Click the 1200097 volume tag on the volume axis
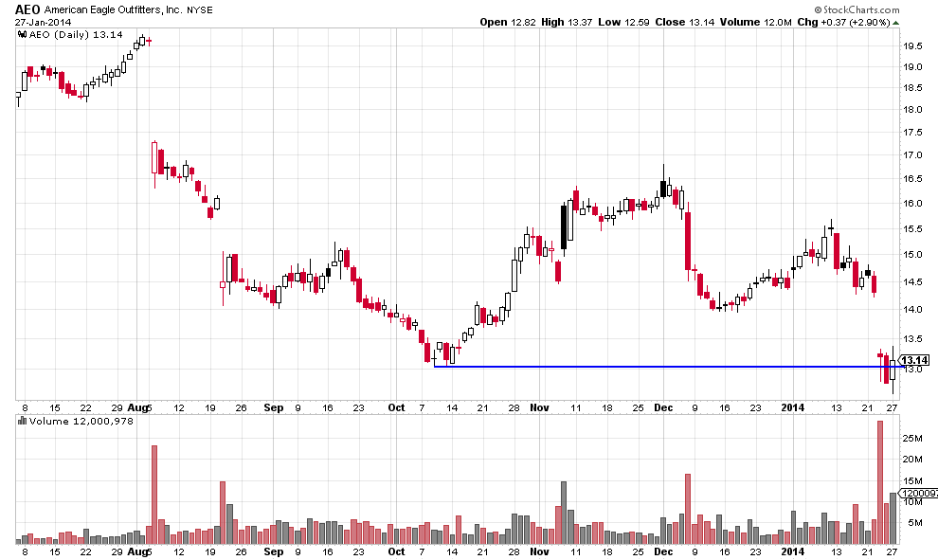938x560 pixels. (919, 493)
